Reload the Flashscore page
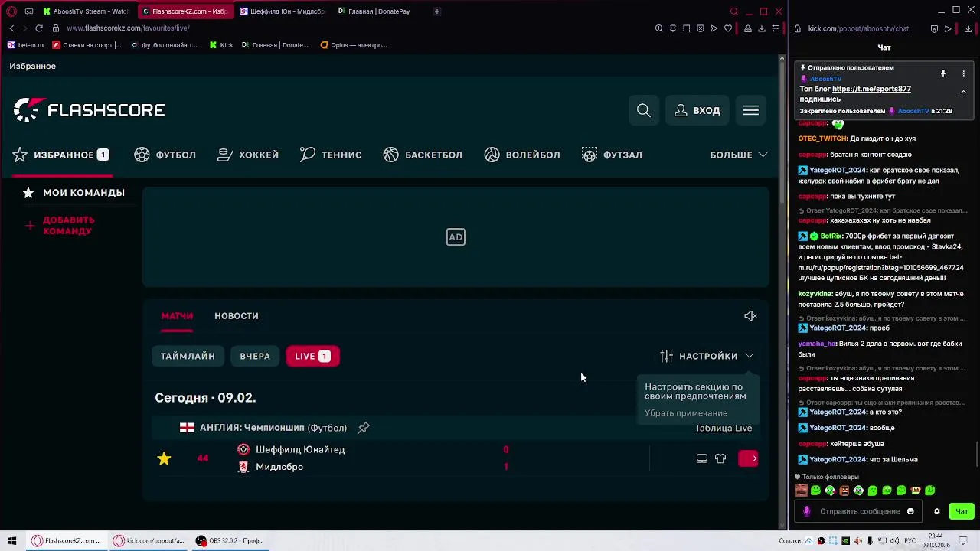 coord(39,28)
